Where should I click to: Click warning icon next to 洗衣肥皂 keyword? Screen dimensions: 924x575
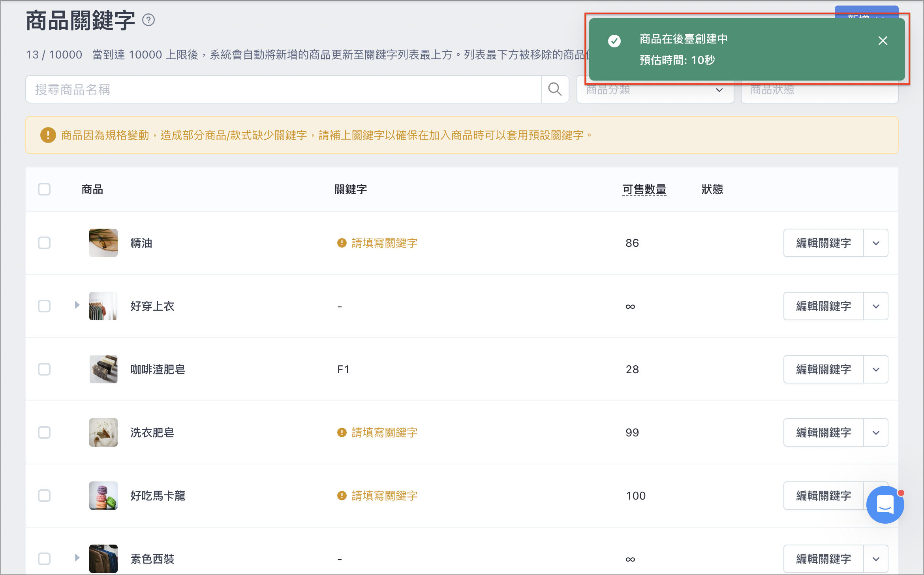[x=342, y=432]
